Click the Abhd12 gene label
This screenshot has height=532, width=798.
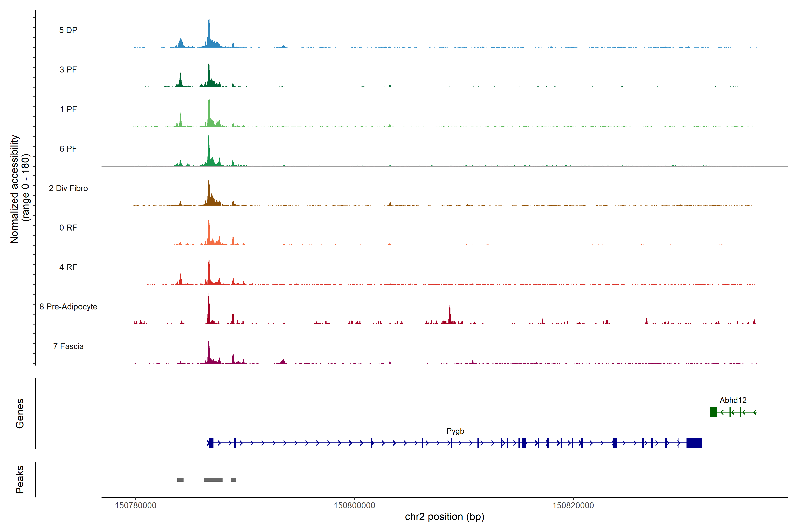click(x=733, y=400)
